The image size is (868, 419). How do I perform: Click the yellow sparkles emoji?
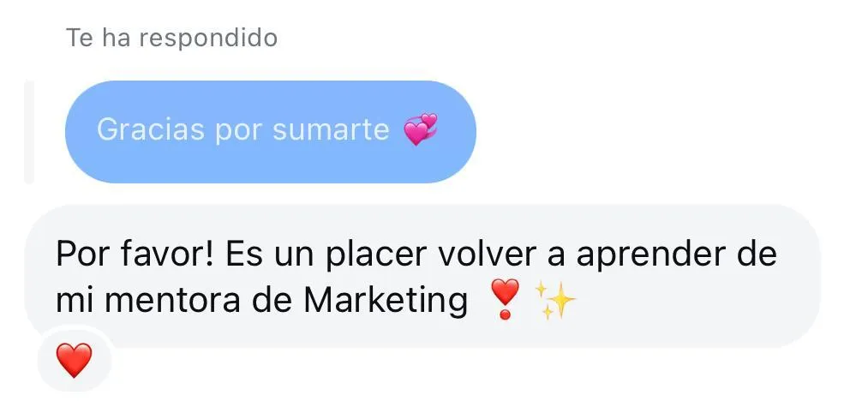click(x=555, y=300)
